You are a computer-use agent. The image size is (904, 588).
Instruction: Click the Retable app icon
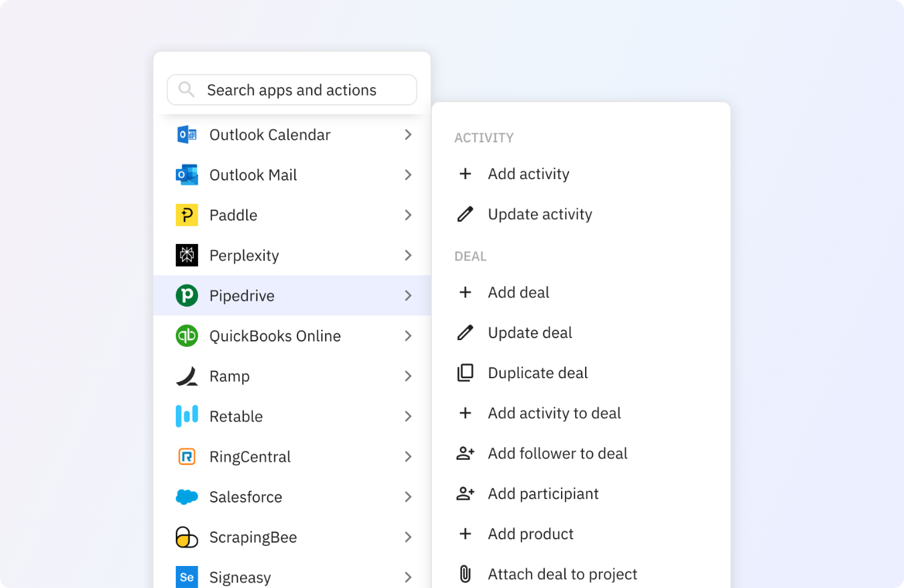pyautogui.click(x=187, y=416)
